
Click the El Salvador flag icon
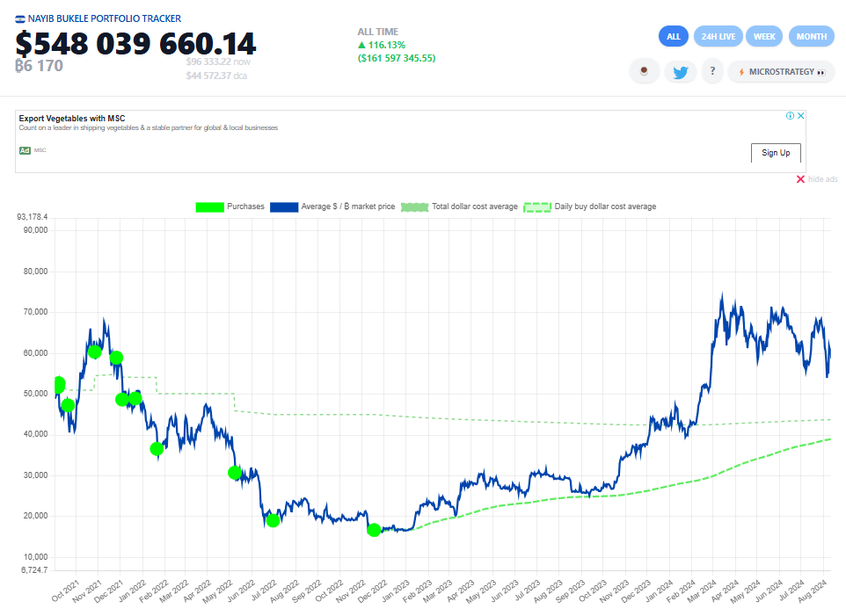tap(20, 18)
